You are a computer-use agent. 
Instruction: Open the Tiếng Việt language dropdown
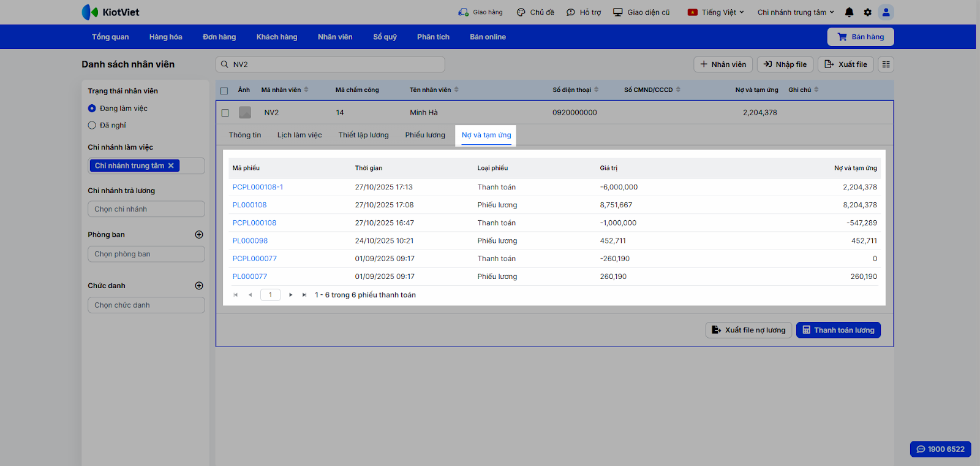click(716, 12)
